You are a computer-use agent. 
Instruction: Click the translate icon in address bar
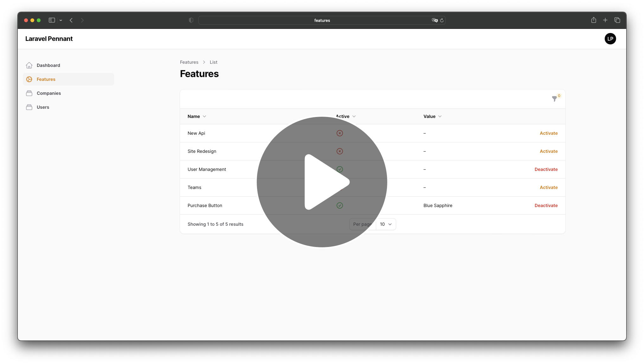[x=435, y=20]
